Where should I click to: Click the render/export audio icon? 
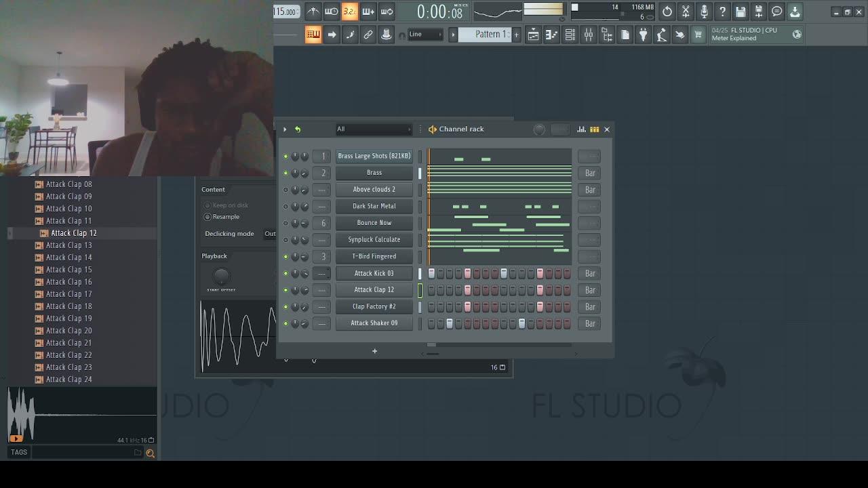coord(758,12)
